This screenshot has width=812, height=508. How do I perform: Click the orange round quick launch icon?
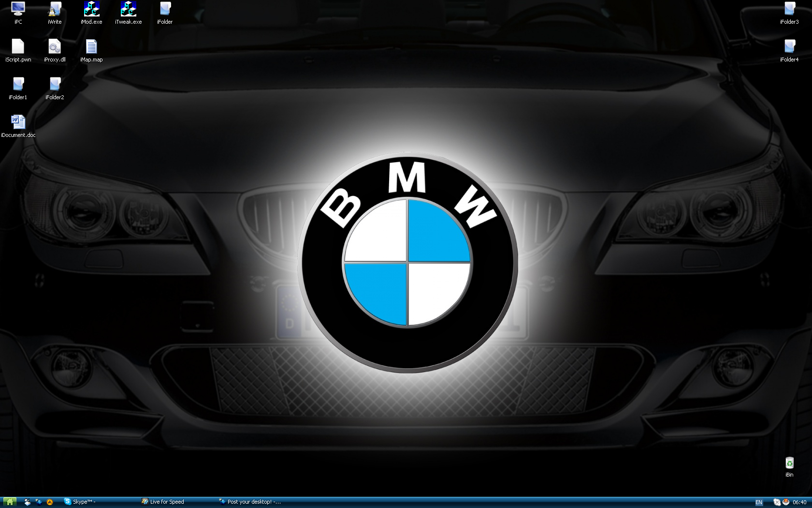(50, 502)
